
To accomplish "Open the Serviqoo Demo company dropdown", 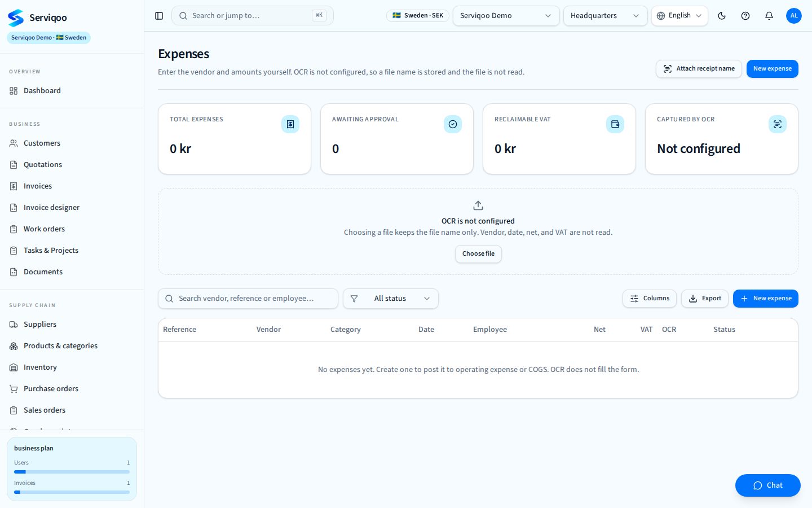I will pos(506,16).
